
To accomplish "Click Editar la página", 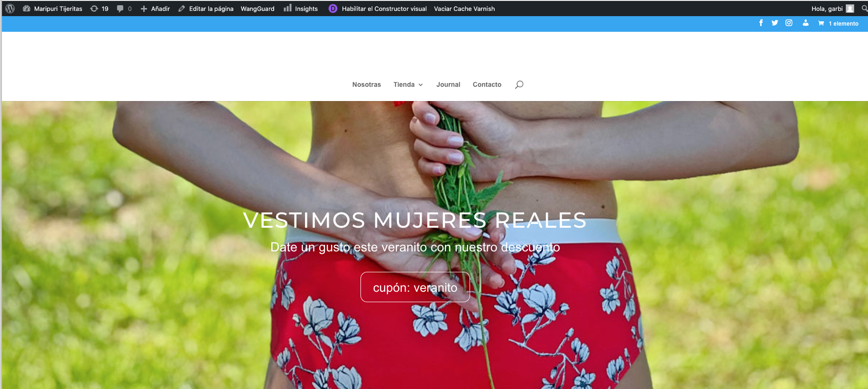I will tap(206, 9).
